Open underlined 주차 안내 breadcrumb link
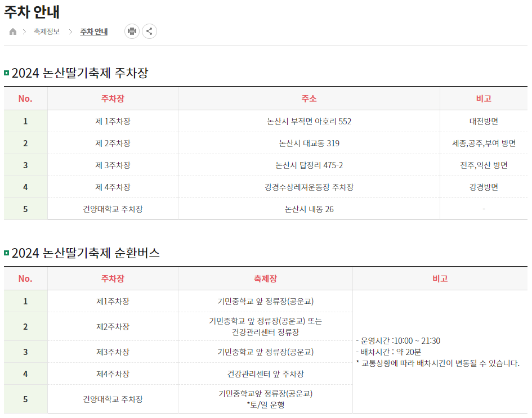The height and width of the screenshot is (418, 532). click(93, 32)
